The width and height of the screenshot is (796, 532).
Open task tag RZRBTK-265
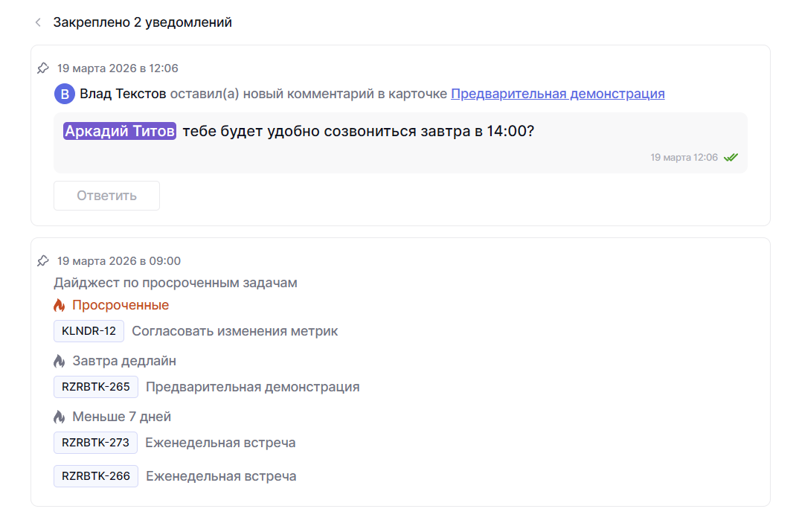pos(95,387)
